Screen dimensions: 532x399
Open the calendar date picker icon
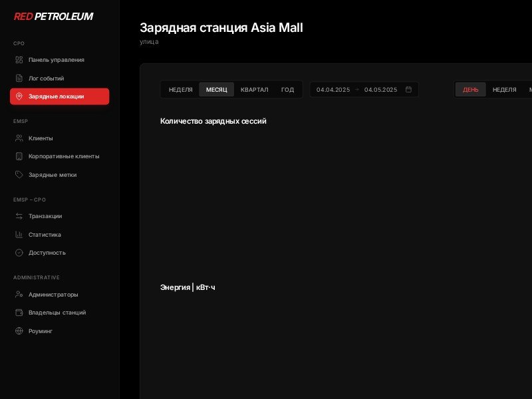tap(410, 89)
